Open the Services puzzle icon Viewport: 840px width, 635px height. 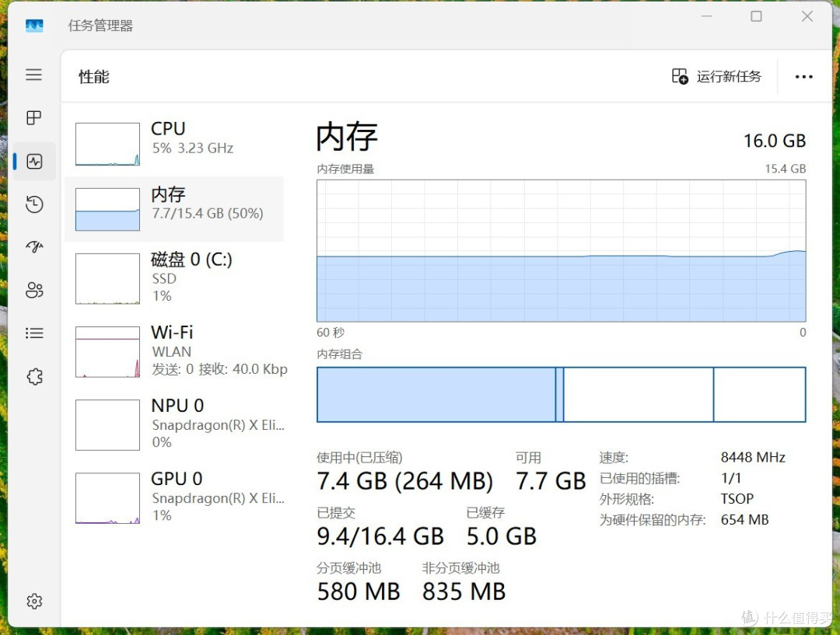click(x=34, y=376)
